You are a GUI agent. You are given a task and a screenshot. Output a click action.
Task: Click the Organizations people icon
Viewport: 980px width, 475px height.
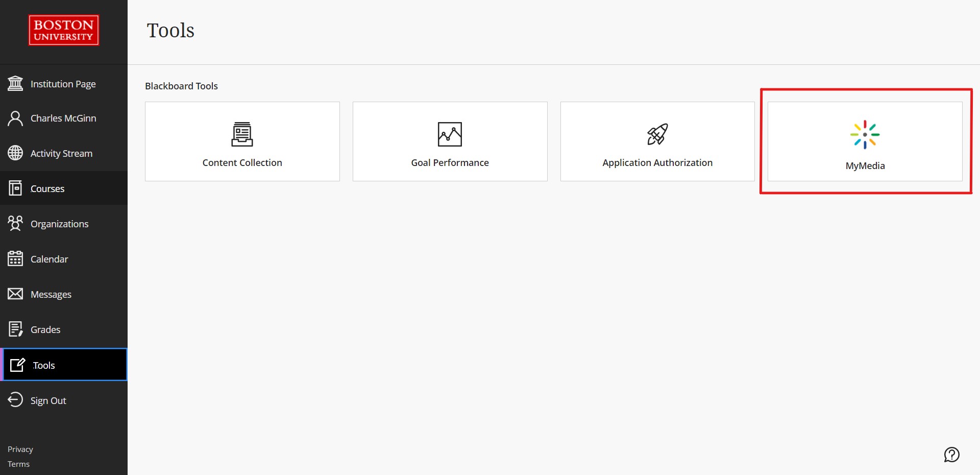pyautogui.click(x=15, y=223)
